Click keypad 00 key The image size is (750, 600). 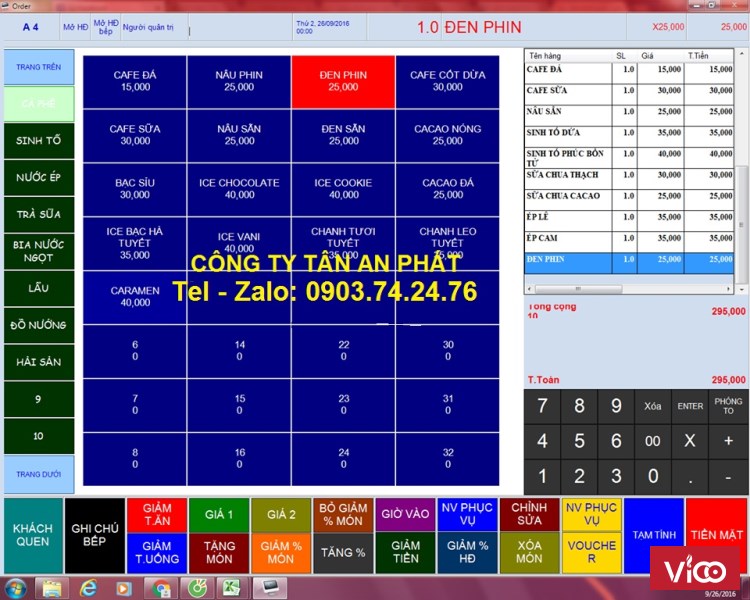(x=652, y=441)
